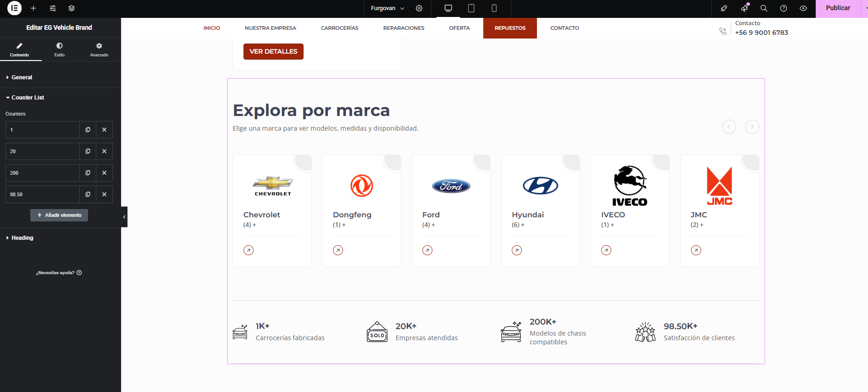Select the REPUESTOS menu item
868x392 pixels.
[510, 28]
